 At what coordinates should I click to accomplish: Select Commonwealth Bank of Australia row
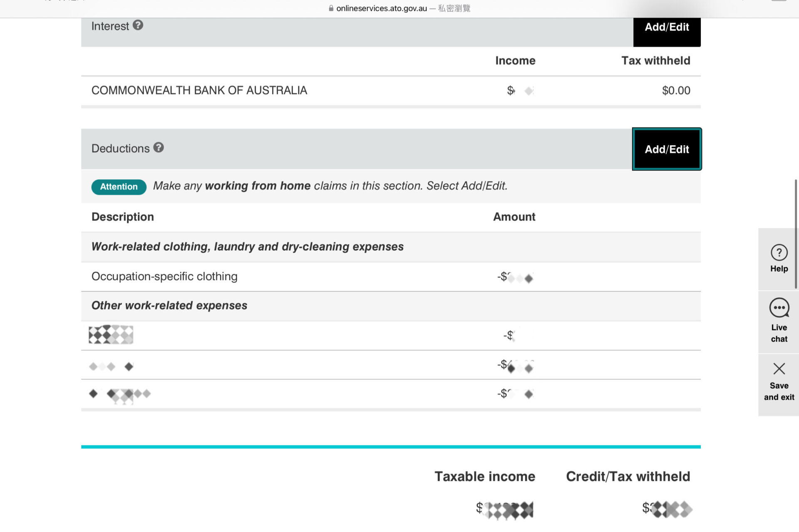199,90
